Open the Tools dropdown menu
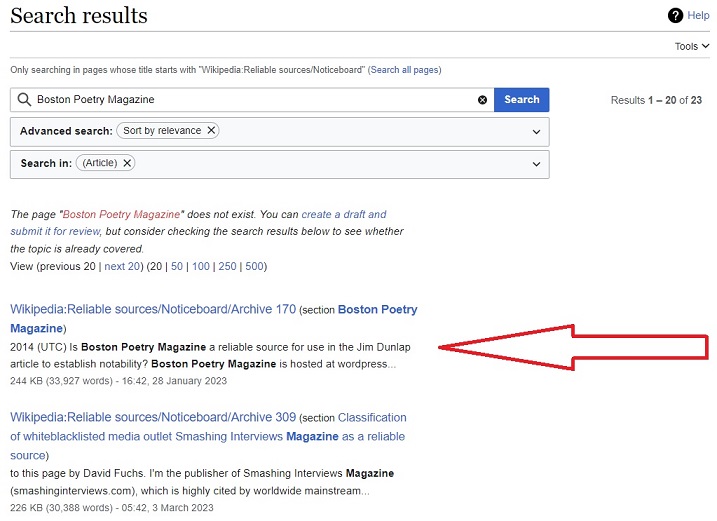 click(x=692, y=46)
